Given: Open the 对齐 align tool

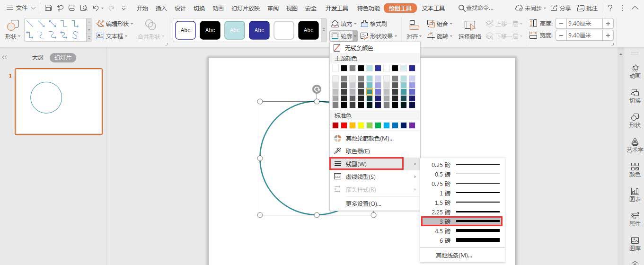Looking at the screenshot, I should 414,30.
